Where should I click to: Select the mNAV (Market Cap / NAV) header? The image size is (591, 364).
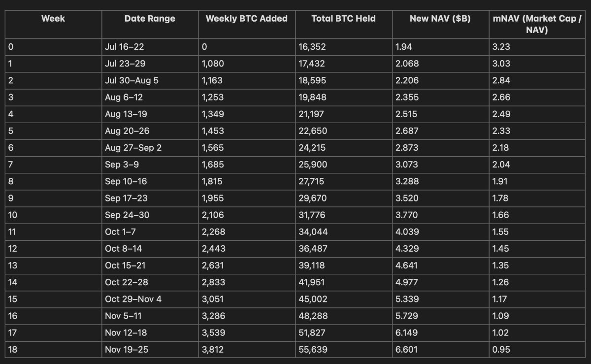point(537,24)
